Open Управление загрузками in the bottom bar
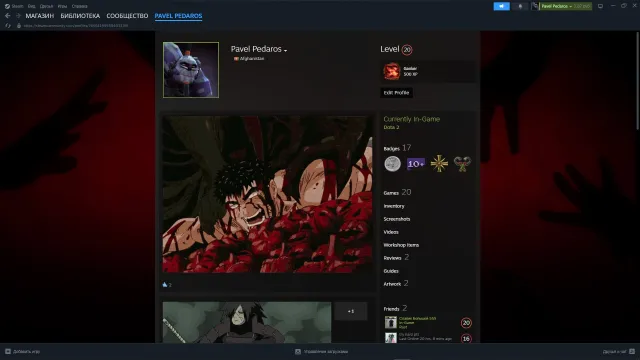This screenshot has height=360, width=640. coord(322,351)
